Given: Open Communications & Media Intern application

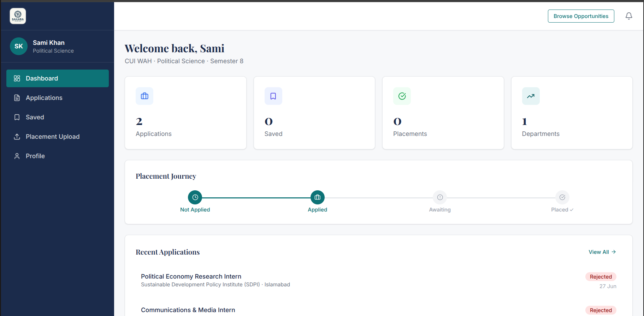Looking at the screenshot, I should (x=188, y=310).
